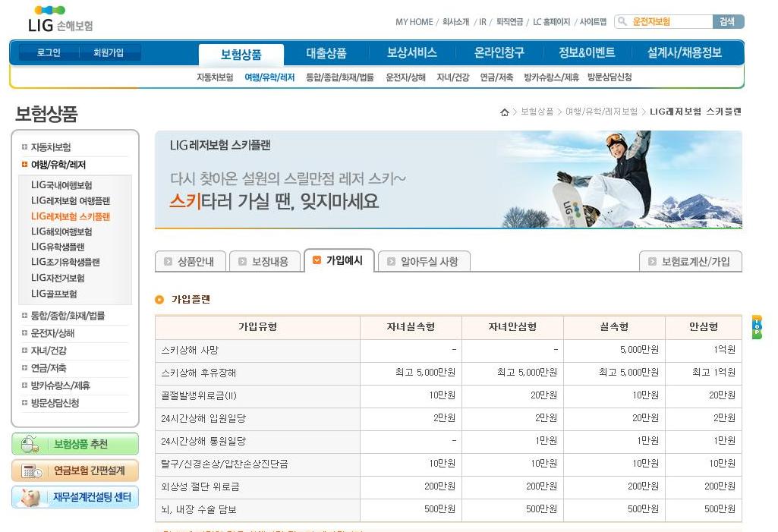This screenshot has width=778, height=532.
Task: Open 재무설계컨설팅 센터 piggy bank banner
Action: click(x=75, y=497)
